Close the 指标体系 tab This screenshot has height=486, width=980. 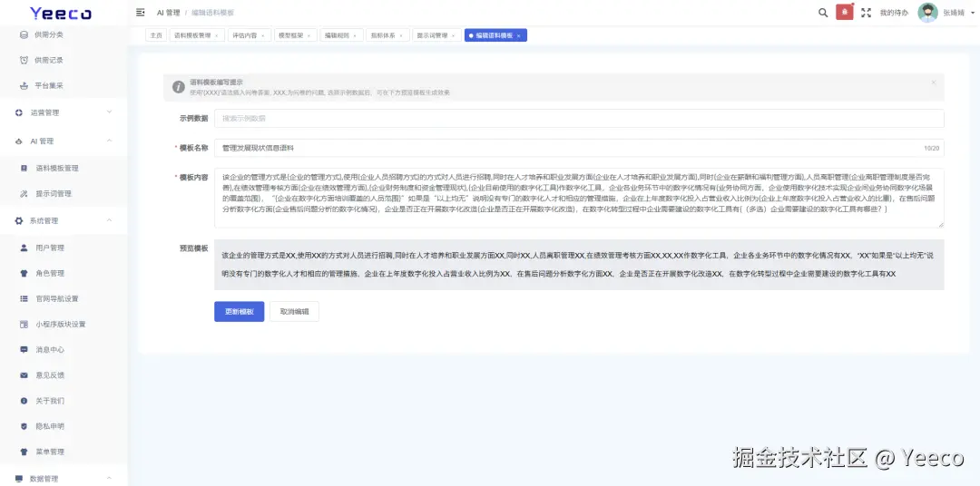pyautogui.click(x=401, y=36)
